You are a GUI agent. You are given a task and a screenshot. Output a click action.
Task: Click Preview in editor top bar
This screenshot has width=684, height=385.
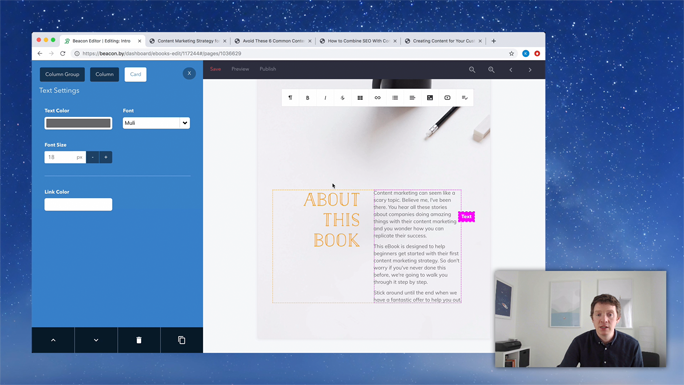[240, 69]
